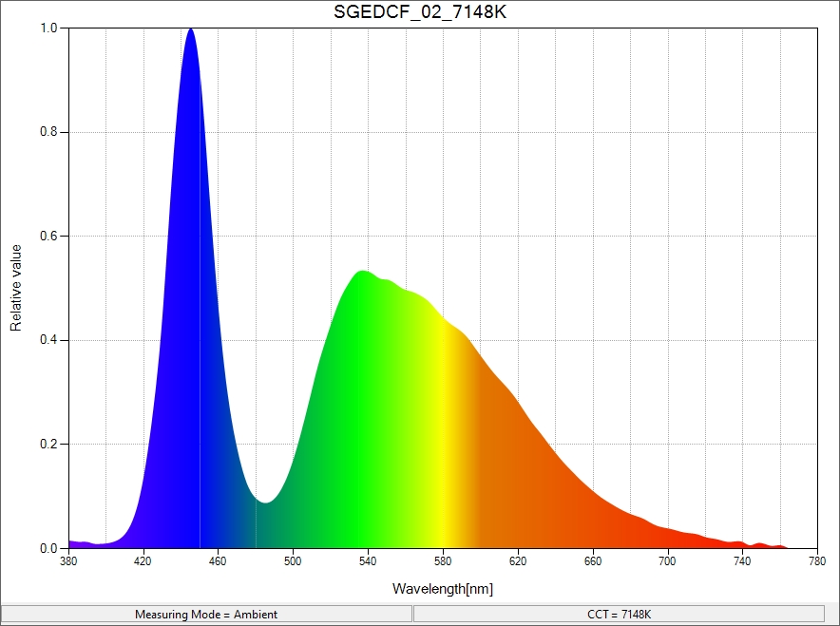The width and height of the screenshot is (840, 626).
Task: Click the 1.0 y-axis tick label
Action: click(x=49, y=28)
